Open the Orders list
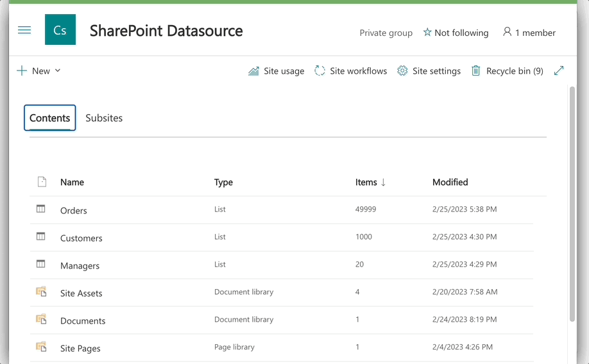Screen dimensions: 589x364 (x=74, y=210)
